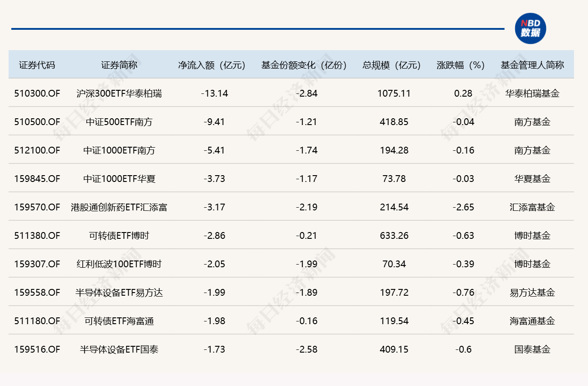Select fund manager 华夏基金
Image resolution: width=588 pixels, height=386 pixels.
click(532, 179)
